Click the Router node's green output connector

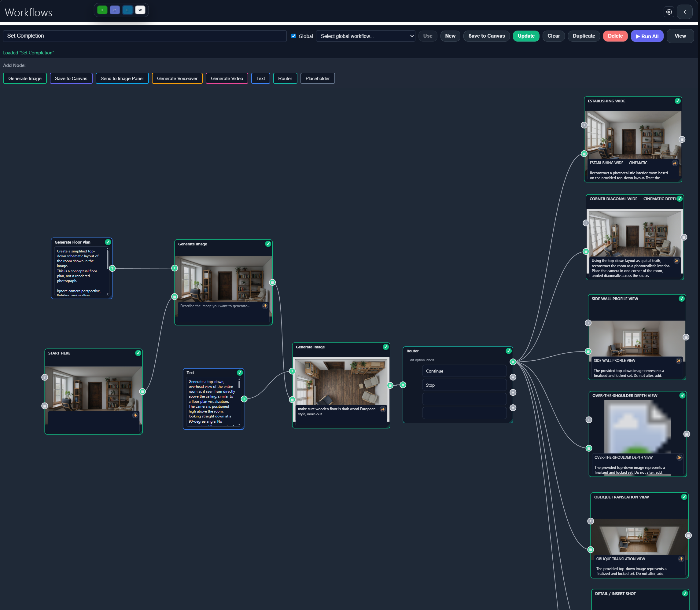[x=513, y=362]
